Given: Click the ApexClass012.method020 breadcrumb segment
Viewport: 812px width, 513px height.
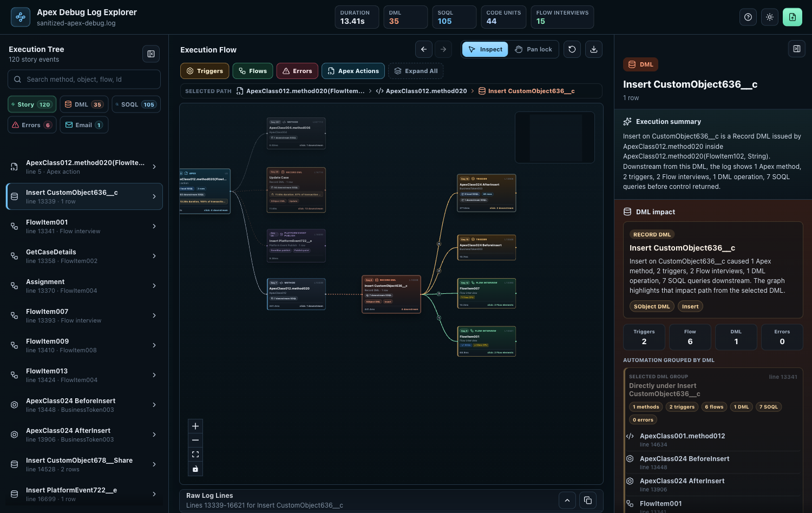Looking at the screenshot, I should click(x=421, y=91).
